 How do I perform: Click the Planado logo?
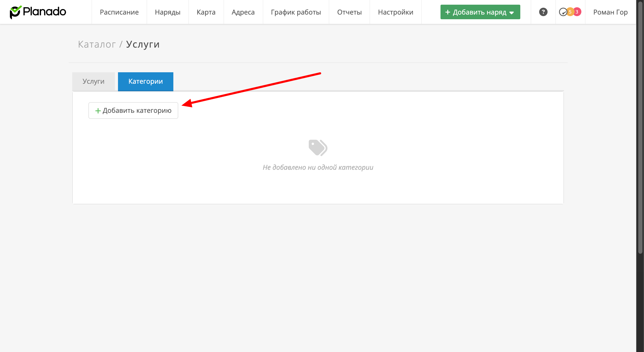tap(38, 12)
